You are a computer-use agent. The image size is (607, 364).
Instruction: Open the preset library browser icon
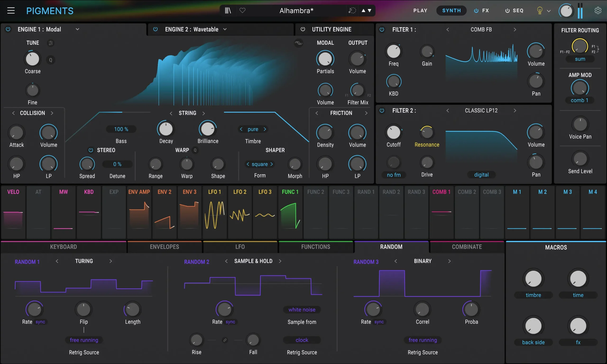pos(228,11)
